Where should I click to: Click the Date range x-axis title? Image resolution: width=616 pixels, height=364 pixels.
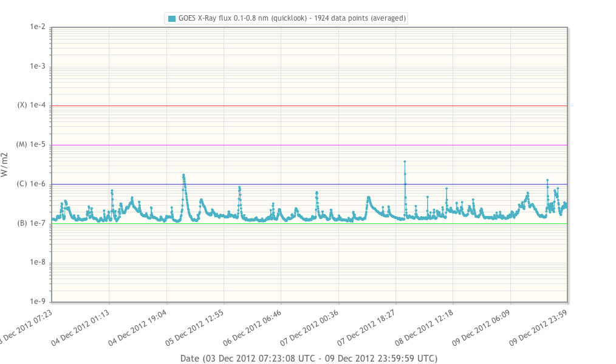coord(309,359)
